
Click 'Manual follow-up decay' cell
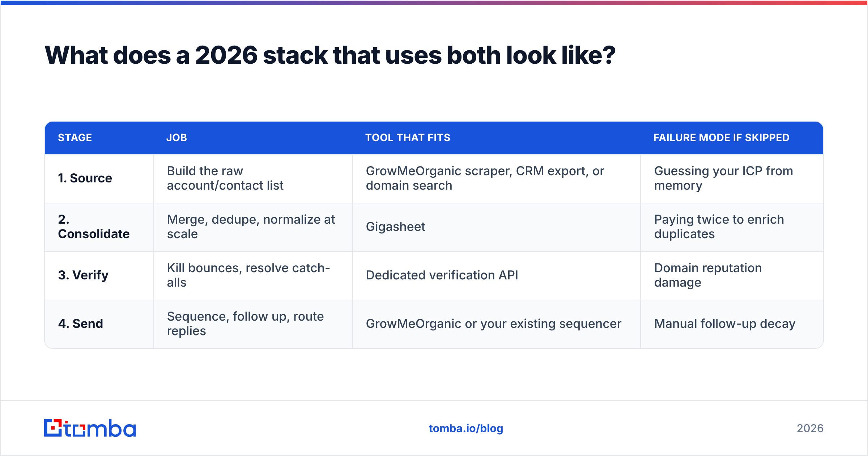[732, 324]
